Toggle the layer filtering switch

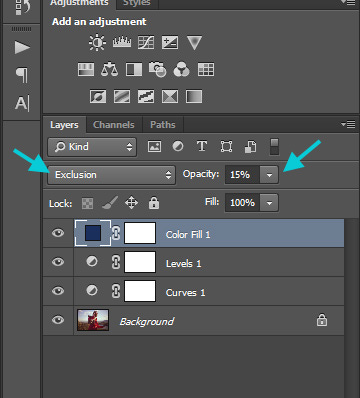tap(274, 147)
